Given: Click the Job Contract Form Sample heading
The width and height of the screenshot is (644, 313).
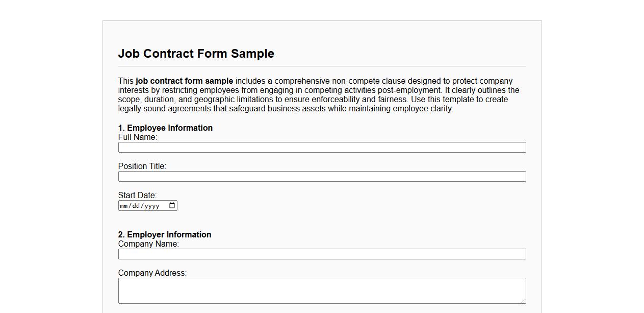Looking at the screenshot, I should coord(196,54).
